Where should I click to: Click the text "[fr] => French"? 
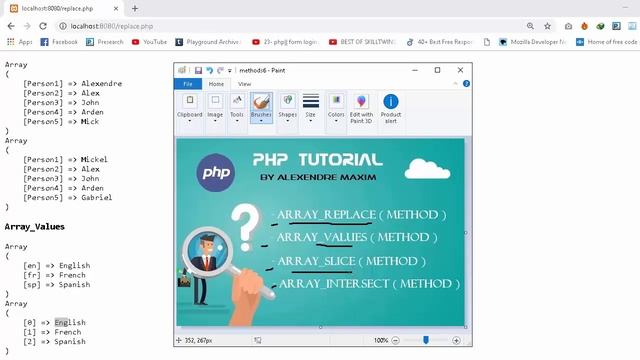(x=54, y=275)
